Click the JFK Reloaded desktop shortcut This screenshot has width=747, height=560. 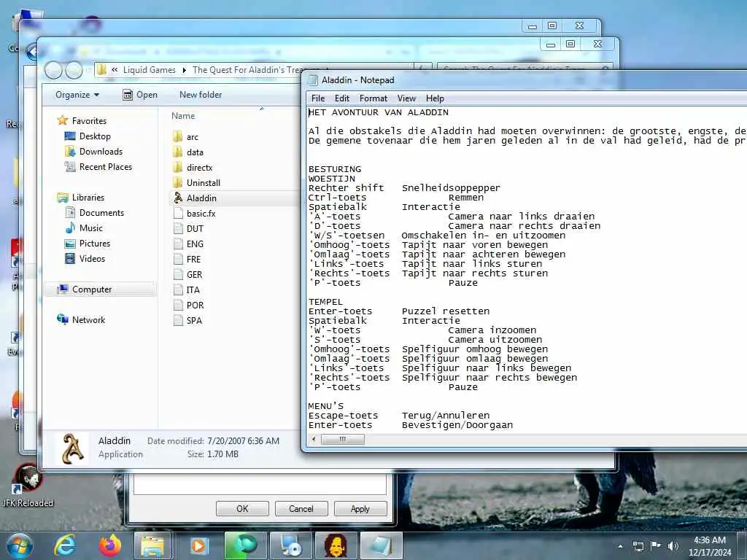coord(28,486)
